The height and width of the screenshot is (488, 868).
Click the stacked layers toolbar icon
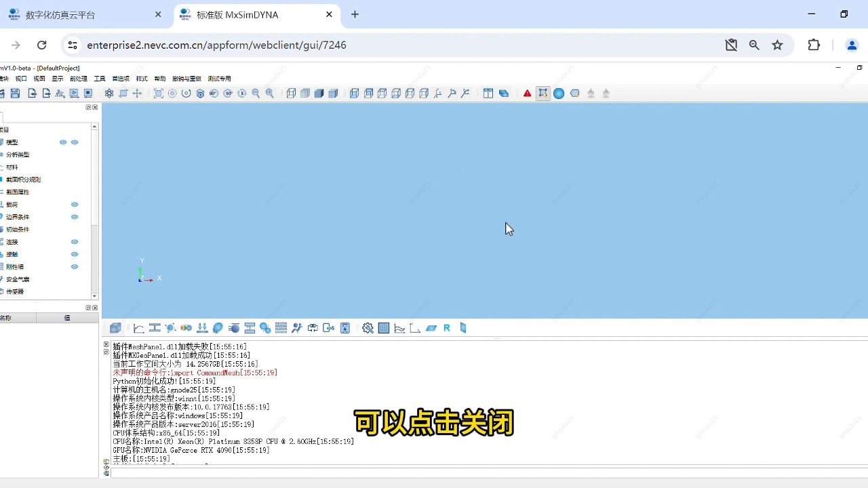point(503,94)
